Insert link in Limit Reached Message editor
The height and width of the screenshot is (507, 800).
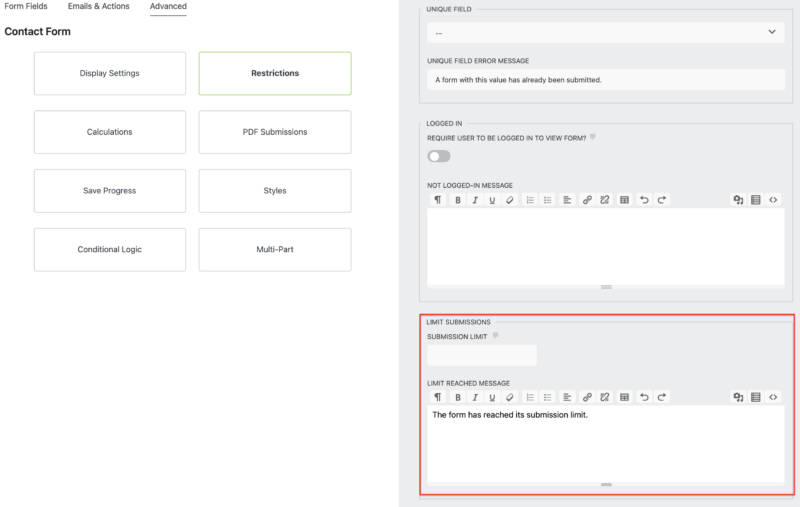[587, 397]
